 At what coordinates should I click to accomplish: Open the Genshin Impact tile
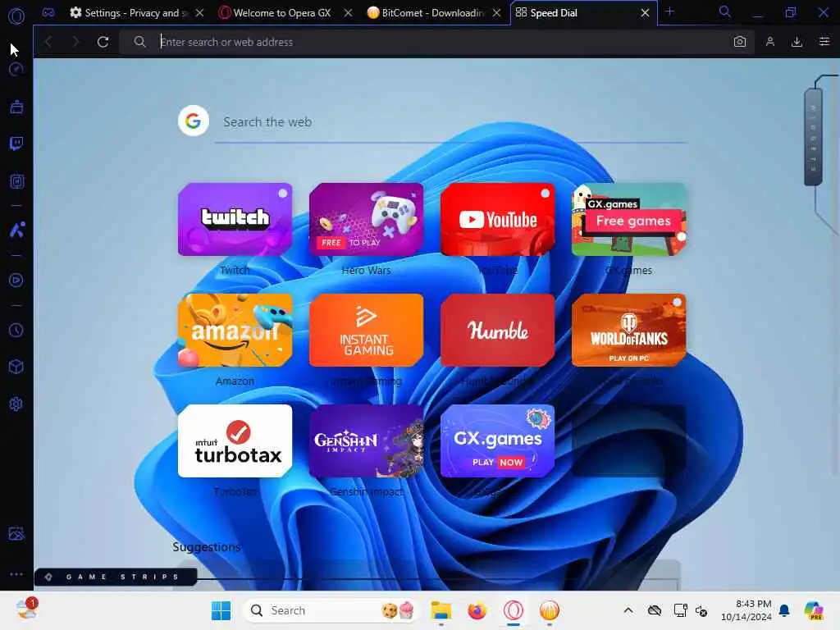tap(367, 441)
